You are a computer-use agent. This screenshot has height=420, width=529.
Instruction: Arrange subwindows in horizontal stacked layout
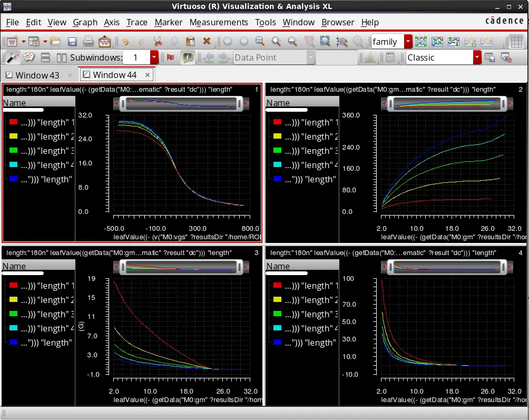(45, 57)
